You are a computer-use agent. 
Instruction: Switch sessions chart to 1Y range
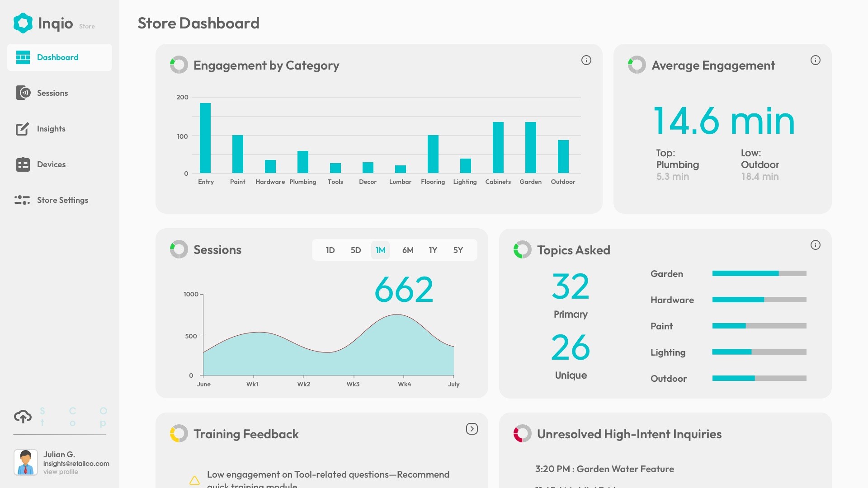[x=433, y=250]
